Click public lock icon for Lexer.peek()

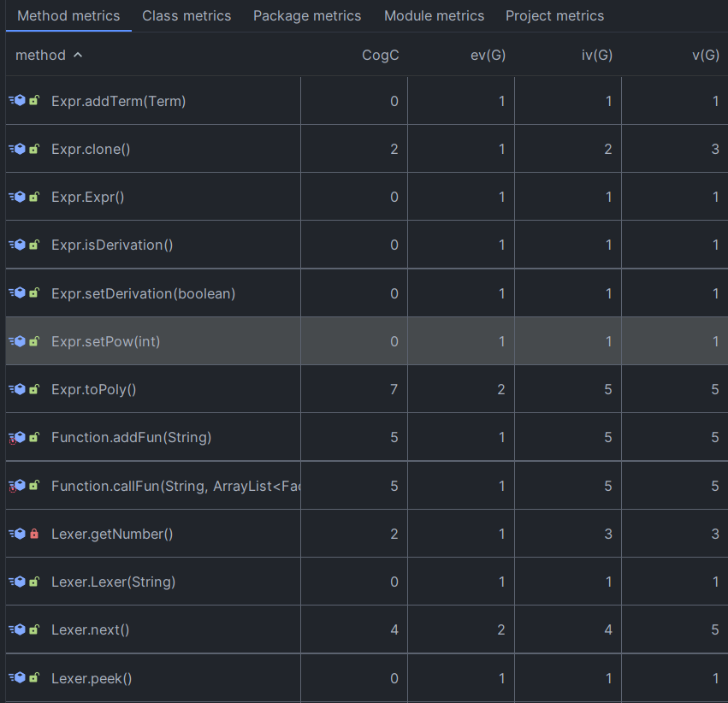[x=34, y=677]
